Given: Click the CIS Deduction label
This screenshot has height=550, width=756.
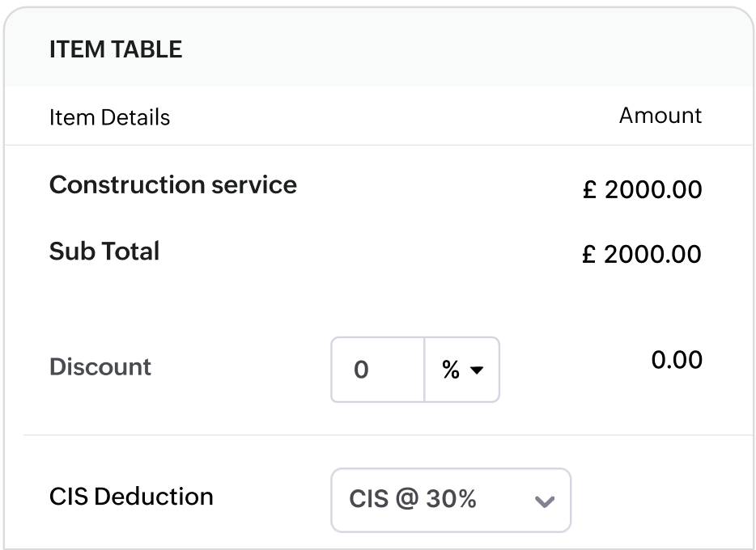Looking at the screenshot, I should click(131, 496).
